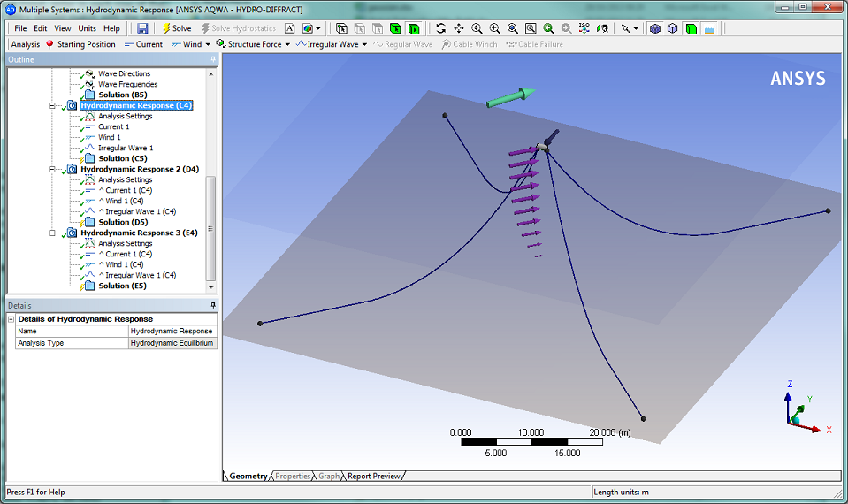848x504 pixels.
Task: Click the outline scroll-up arrow
Action: 211,74
